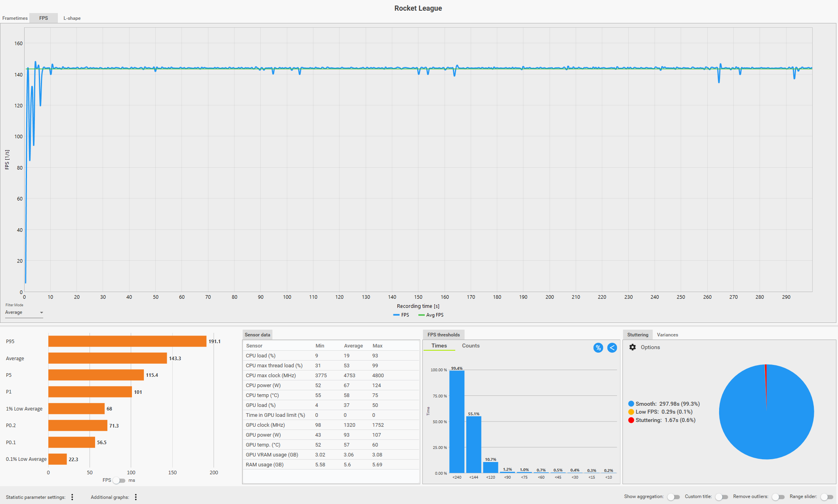Enable the Range slider toggle
The width and height of the screenshot is (838, 504).
[827, 497]
